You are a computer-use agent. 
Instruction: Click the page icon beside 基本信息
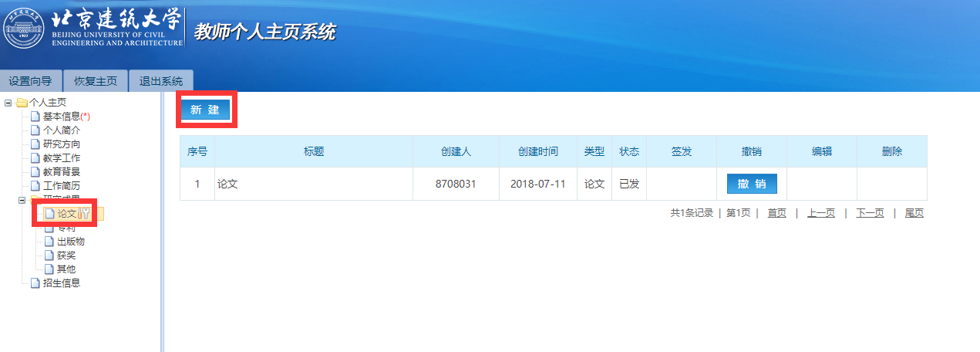coord(35,117)
